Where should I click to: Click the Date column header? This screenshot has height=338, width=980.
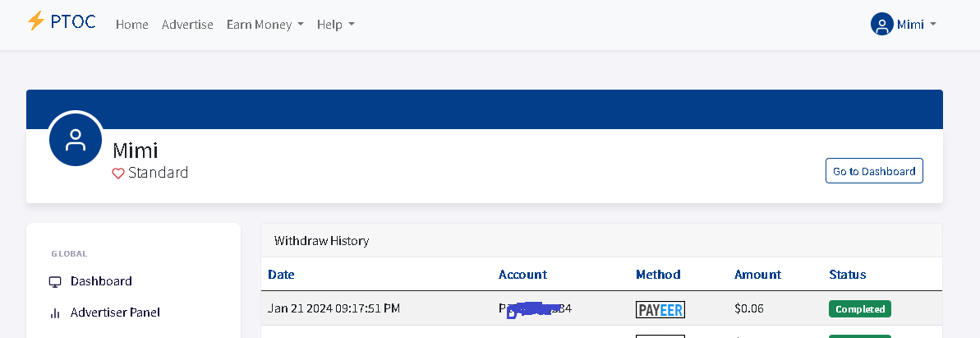click(281, 274)
